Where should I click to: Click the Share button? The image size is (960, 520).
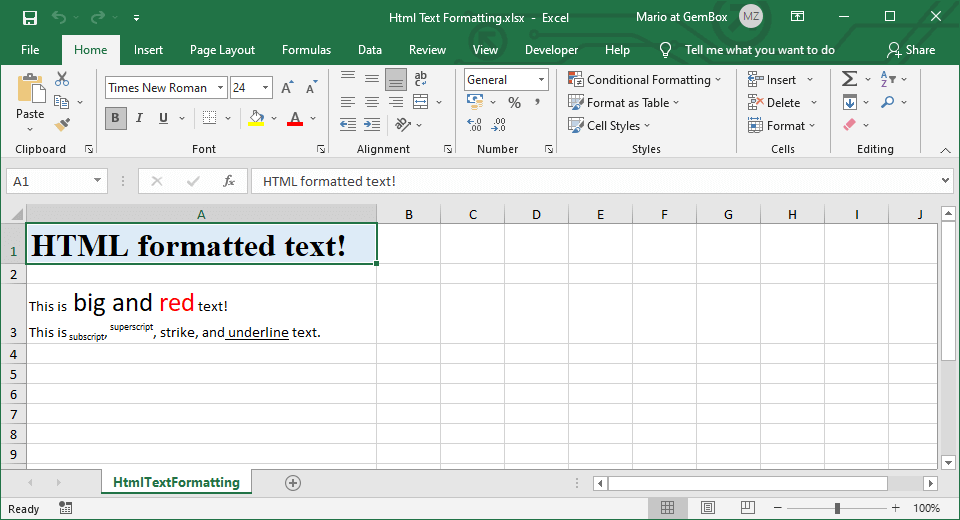tap(911, 50)
